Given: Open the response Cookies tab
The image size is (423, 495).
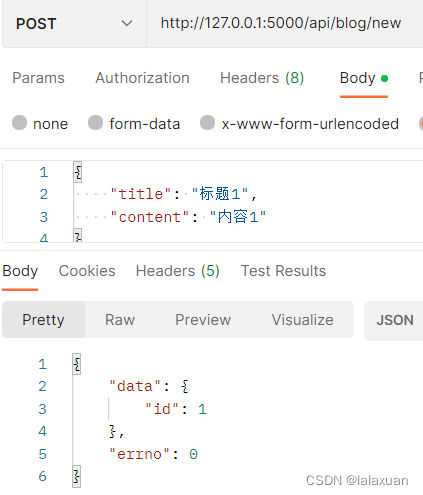Looking at the screenshot, I should [x=87, y=271].
